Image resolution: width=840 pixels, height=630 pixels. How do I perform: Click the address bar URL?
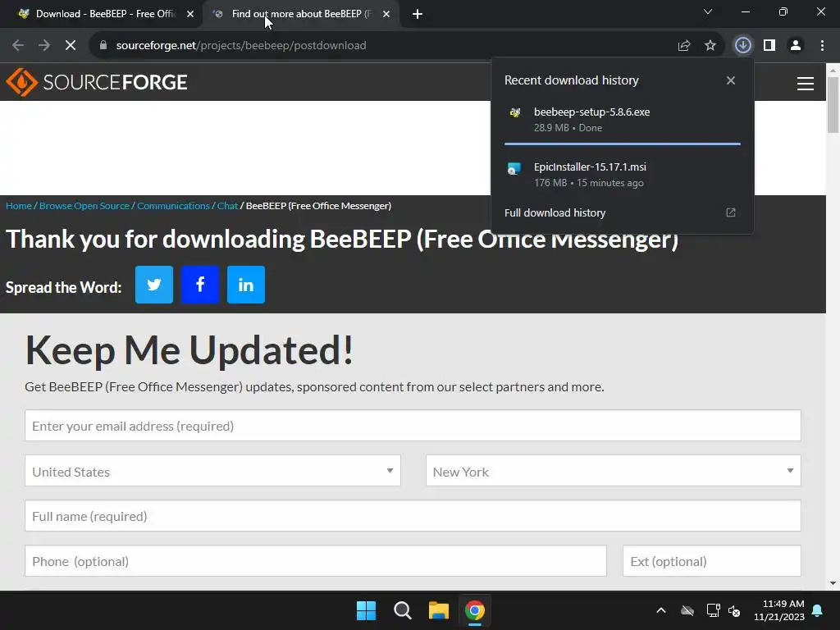click(241, 46)
